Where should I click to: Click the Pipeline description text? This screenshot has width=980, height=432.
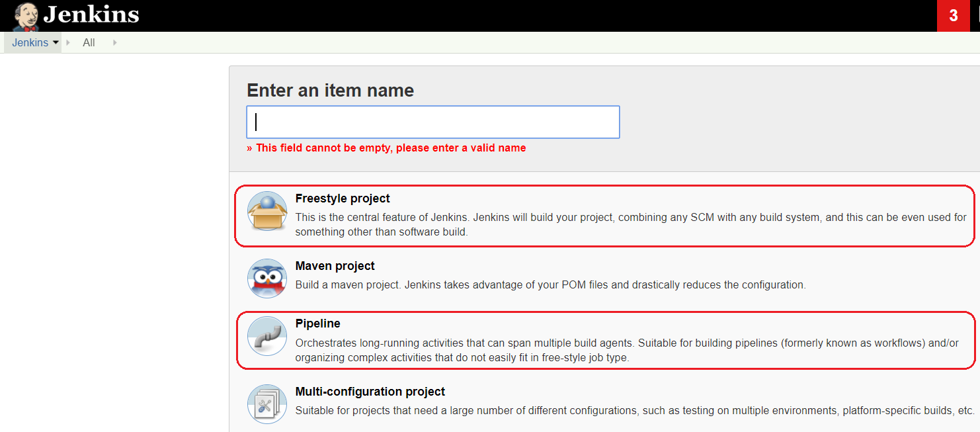[627, 351]
